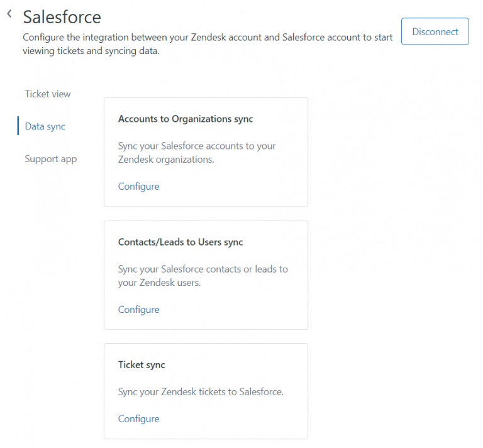This screenshot has width=483, height=448.
Task: Click the Contacts/Leads to Users sync heading
Action: pos(180,242)
